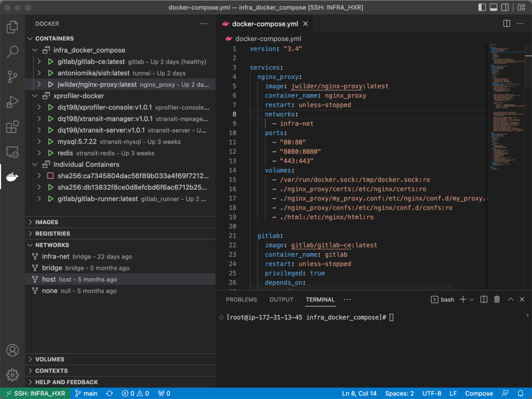Switch to the OUTPUT tab

pos(281,299)
